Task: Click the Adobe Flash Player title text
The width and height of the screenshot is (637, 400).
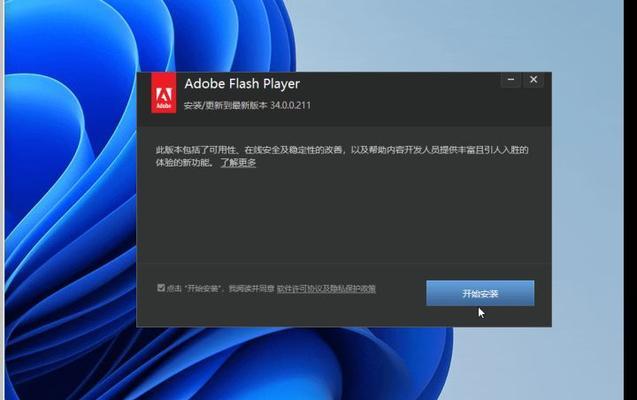Action: pos(242,84)
